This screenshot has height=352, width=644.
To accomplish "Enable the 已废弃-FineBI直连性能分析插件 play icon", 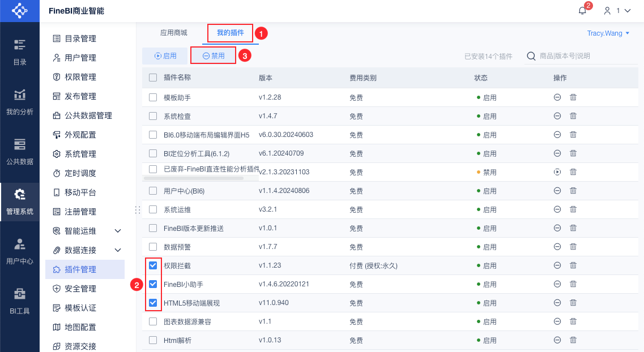I will tap(557, 172).
